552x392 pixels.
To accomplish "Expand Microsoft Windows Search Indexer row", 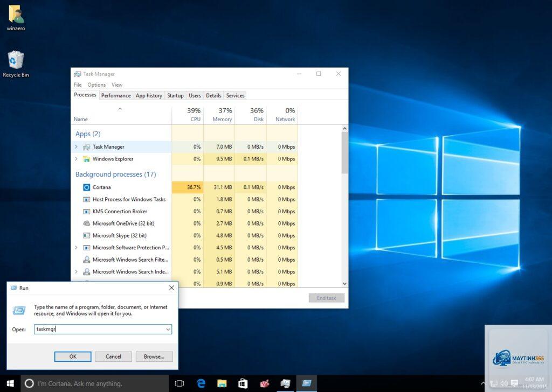I will pos(76,272).
